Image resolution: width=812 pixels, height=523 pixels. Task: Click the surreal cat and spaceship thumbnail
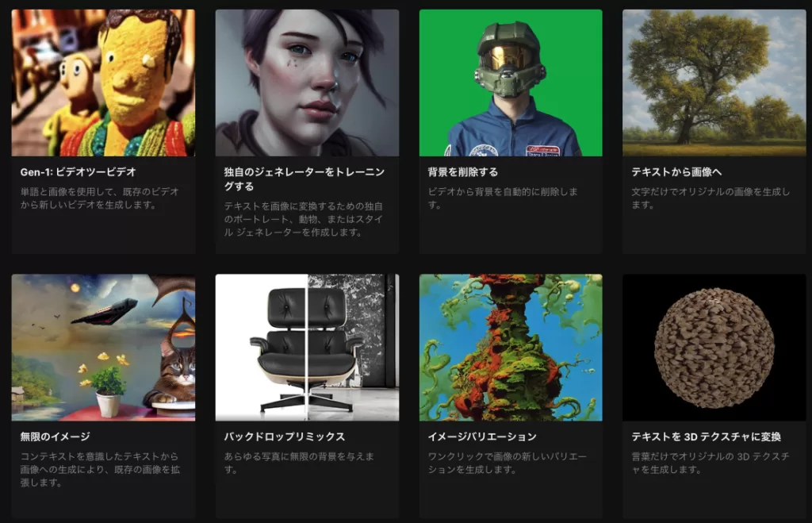pos(104,348)
